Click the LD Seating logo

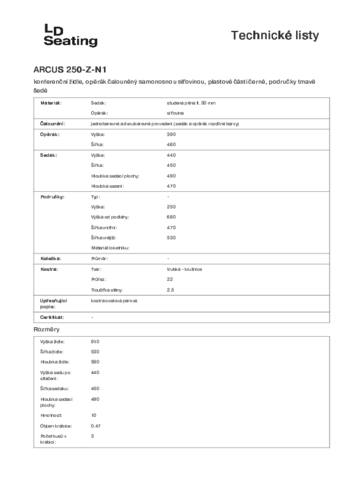tap(70, 35)
